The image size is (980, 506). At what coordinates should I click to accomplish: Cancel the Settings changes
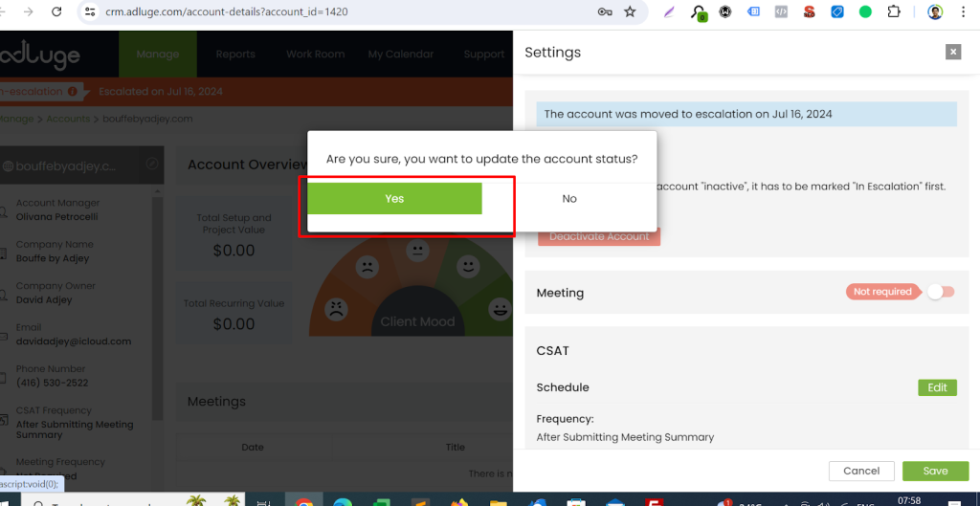click(x=861, y=471)
